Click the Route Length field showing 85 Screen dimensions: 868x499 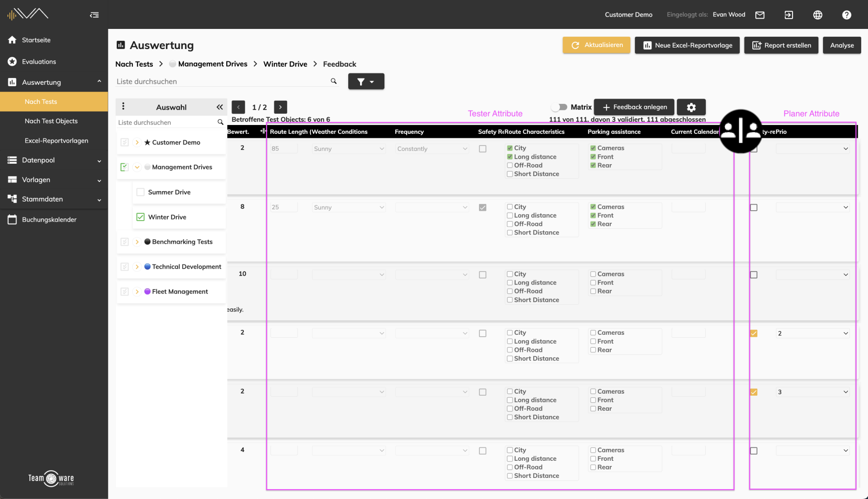click(284, 149)
